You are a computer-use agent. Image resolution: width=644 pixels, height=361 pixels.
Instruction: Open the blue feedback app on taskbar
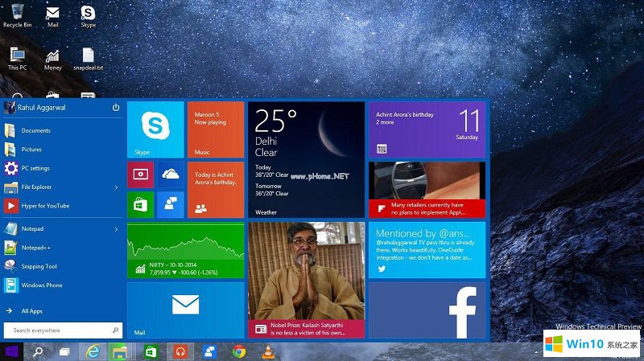coord(209,351)
